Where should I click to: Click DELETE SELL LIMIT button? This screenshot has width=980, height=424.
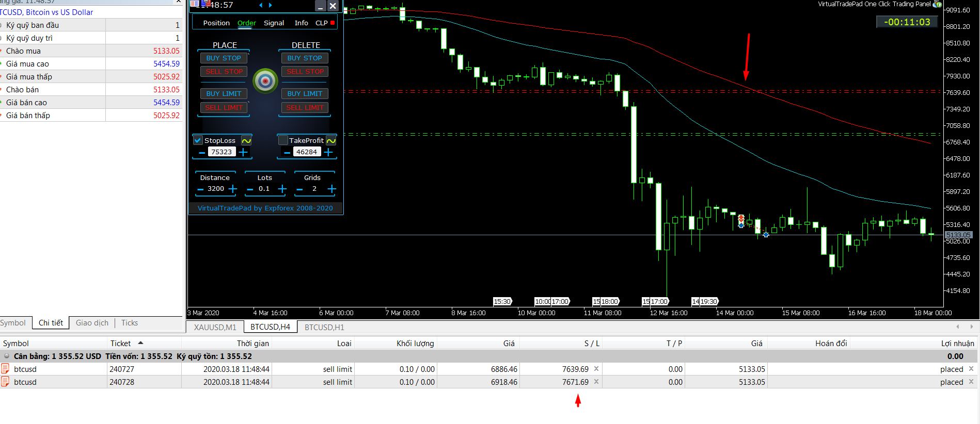(x=305, y=108)
